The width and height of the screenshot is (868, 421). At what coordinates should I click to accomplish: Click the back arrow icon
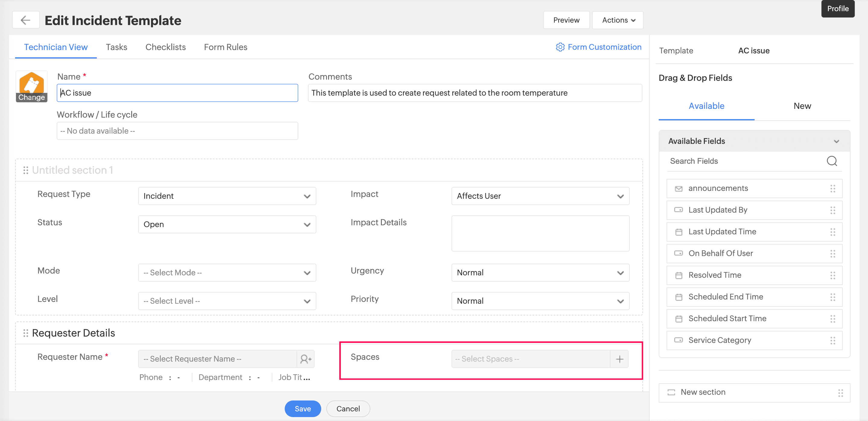pyautogui.click(x=26, y=20)
